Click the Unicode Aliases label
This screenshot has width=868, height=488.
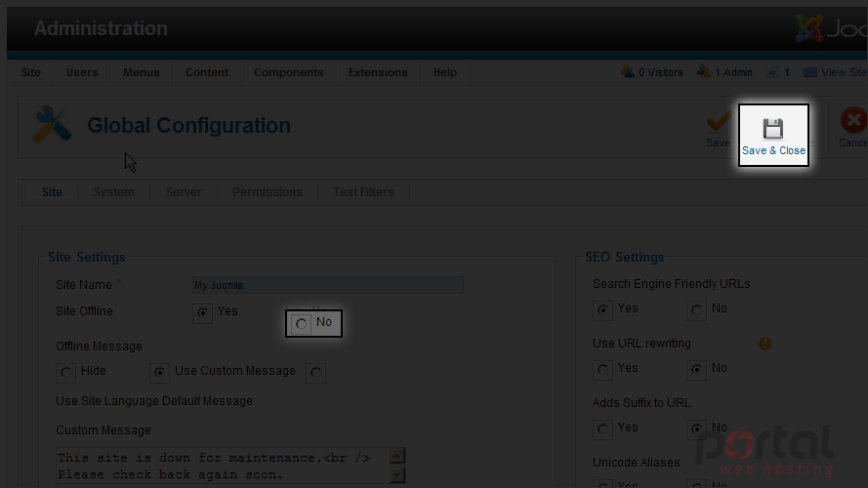(x=636, y=463)
